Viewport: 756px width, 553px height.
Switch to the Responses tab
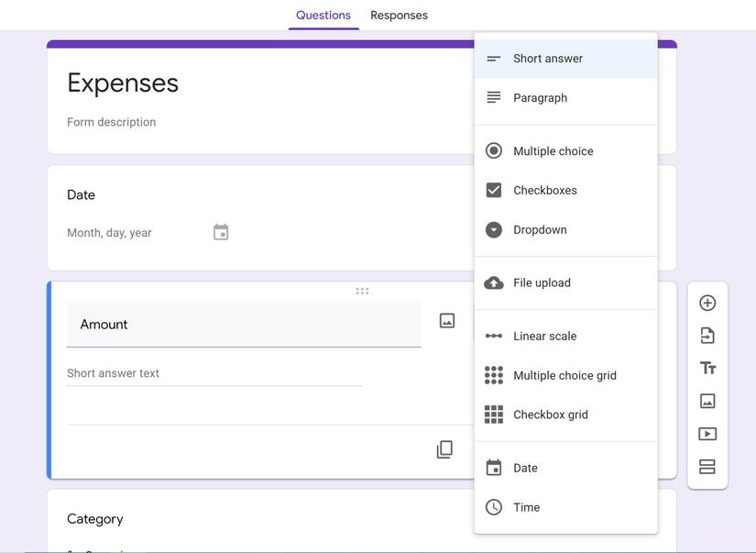(399, 15)
